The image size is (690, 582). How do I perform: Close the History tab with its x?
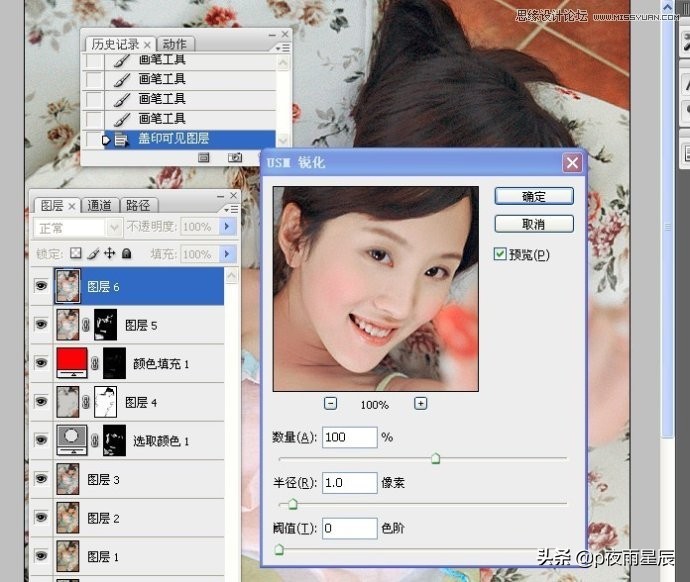[x=147, y=45]
